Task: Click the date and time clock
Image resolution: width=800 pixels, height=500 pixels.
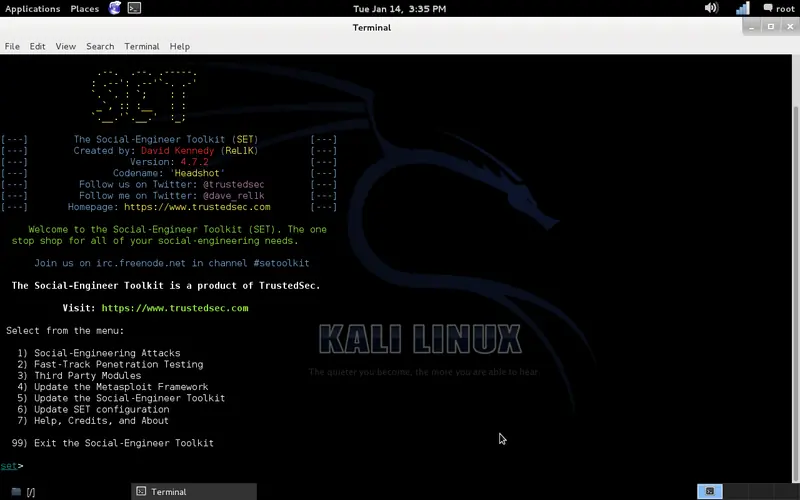Action: click(x=399, y=9)
